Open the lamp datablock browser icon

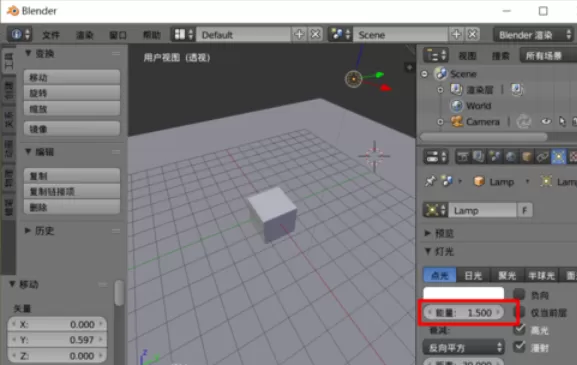pyautogui.click(x=436, y=210)
